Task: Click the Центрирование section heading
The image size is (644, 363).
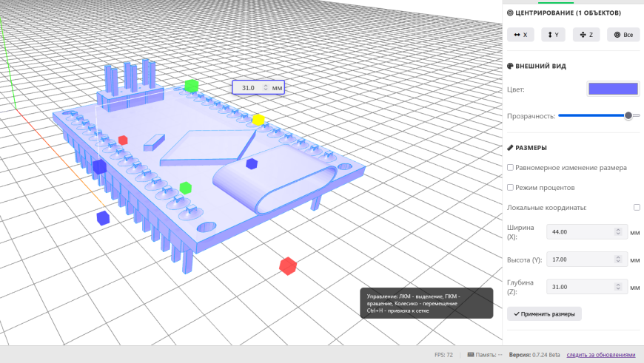Action: click(x=564, y=13)
